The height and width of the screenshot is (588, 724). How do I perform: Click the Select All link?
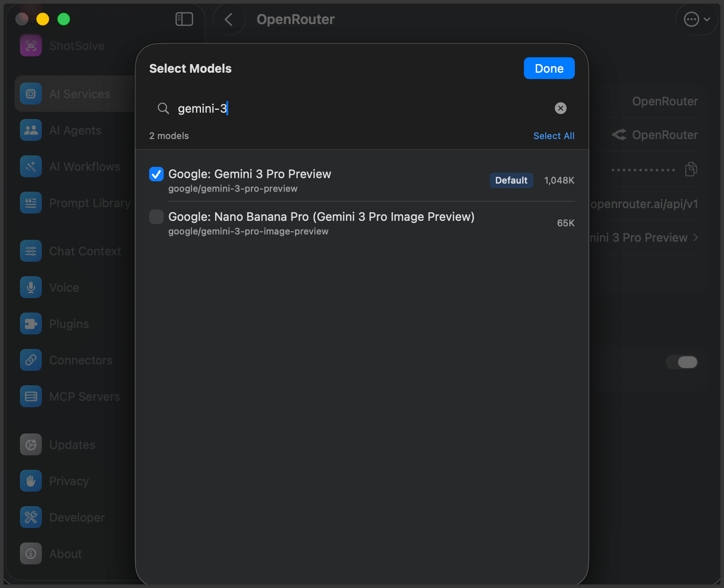[x=554, y=136]
